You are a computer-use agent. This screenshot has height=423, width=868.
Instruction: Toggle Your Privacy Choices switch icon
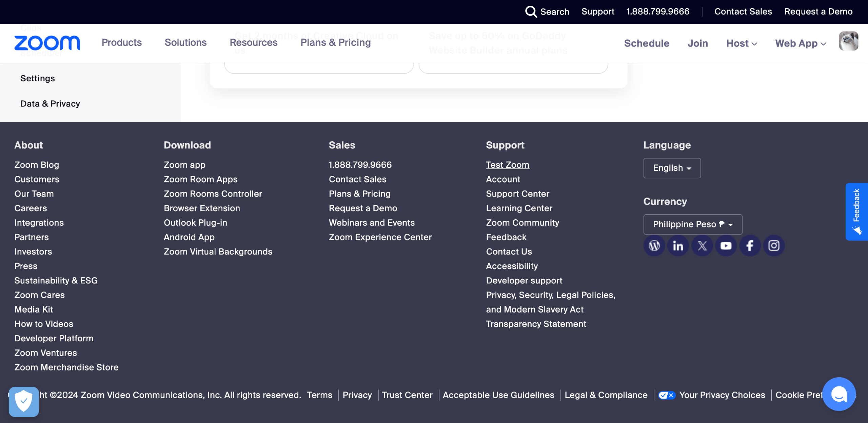[x=667, y=395]
